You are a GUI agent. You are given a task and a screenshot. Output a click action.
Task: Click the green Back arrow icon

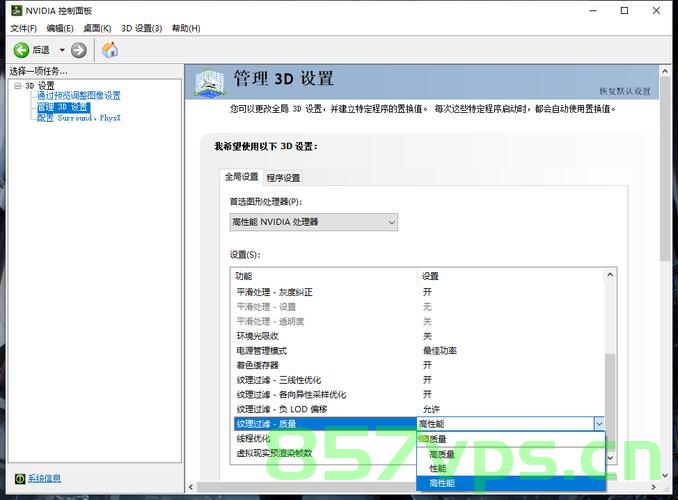pyautogui.click(x=21, y=50)
